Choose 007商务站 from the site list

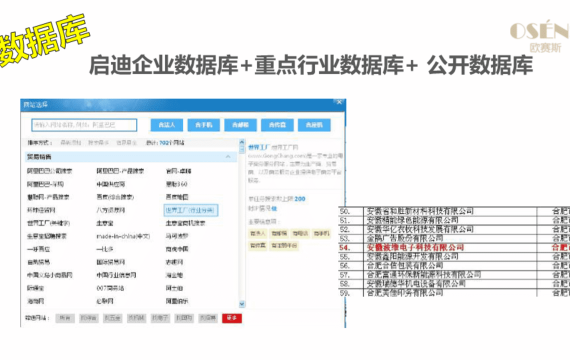(x=110, y=288)
